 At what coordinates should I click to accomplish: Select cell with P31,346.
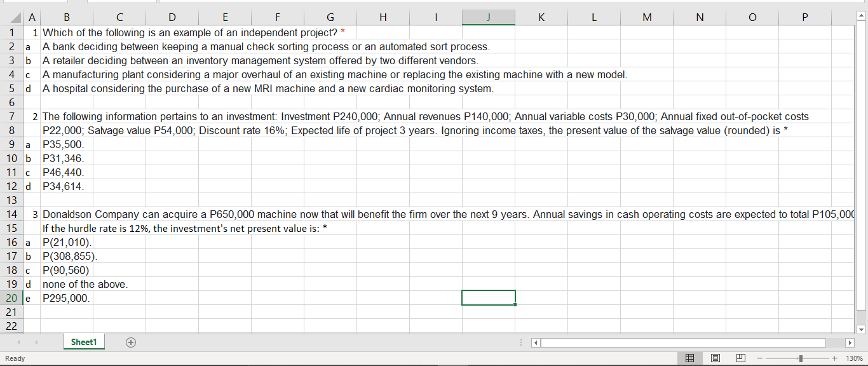click(x=67, y=158)
